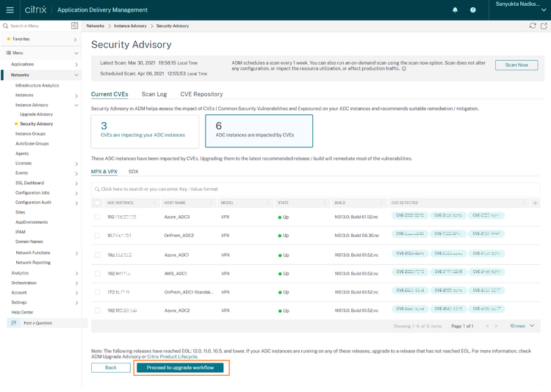
Task: Check the Azure_ADC3 row checkbox
Action: click(x=97, y=217)
